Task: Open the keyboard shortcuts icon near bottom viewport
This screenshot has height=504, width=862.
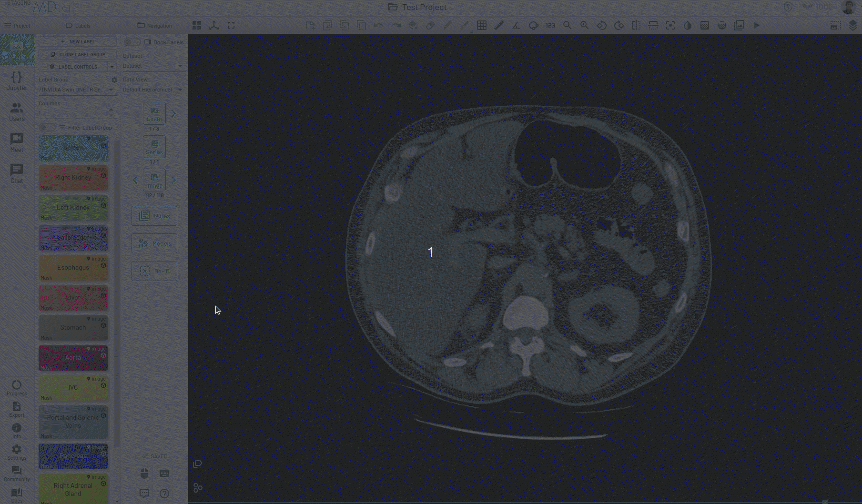Action: tap(164, 474)
